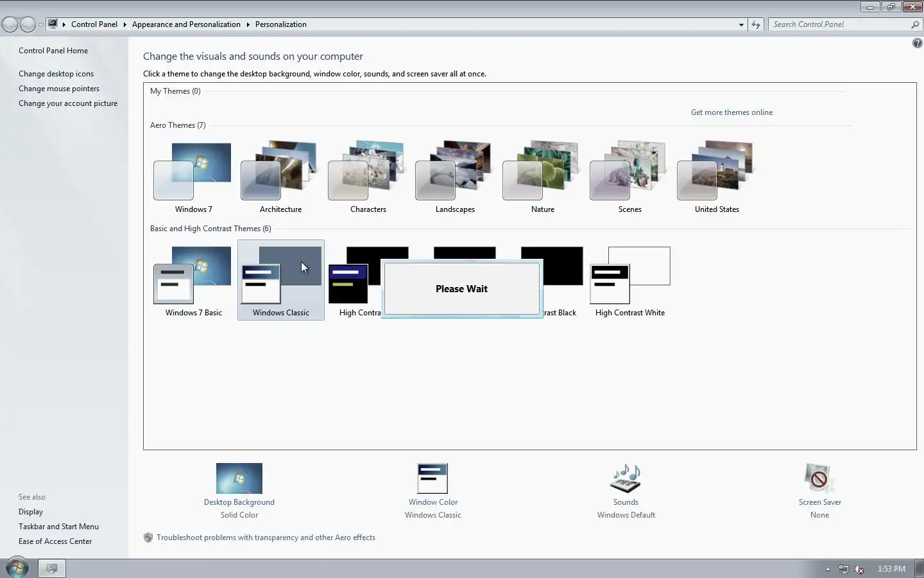924x578 pixels.
Task: Click the Forward navigation button
Action: 28,24
